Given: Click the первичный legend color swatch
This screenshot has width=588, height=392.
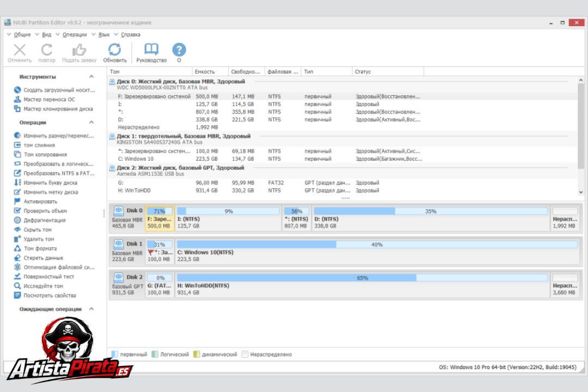Looking at the screenshot, I should pyautogui.click(x=115, y=354).
